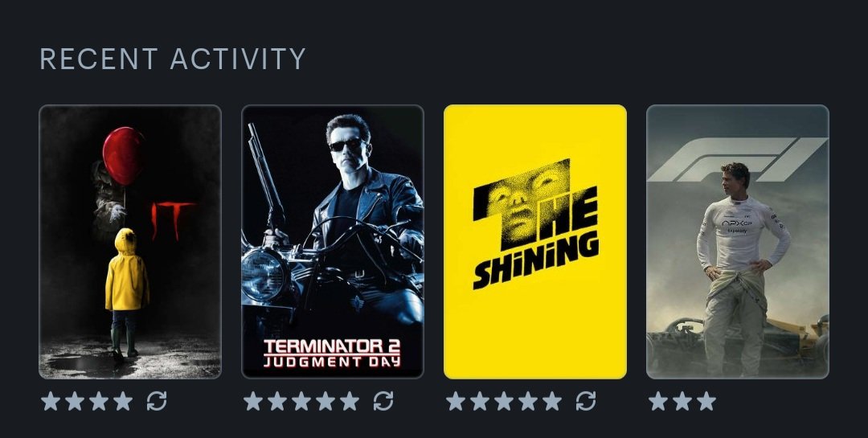The height and width of the screenshot is (438, 868).
Task: Click rewatch icon under The Shining
Action: [586, 401]
